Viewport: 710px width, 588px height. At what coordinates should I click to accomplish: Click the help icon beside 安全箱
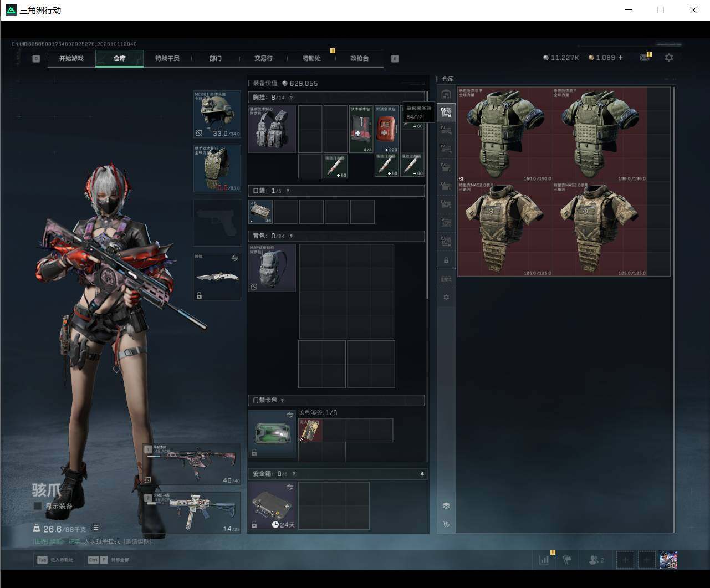[x=294, y=474]
